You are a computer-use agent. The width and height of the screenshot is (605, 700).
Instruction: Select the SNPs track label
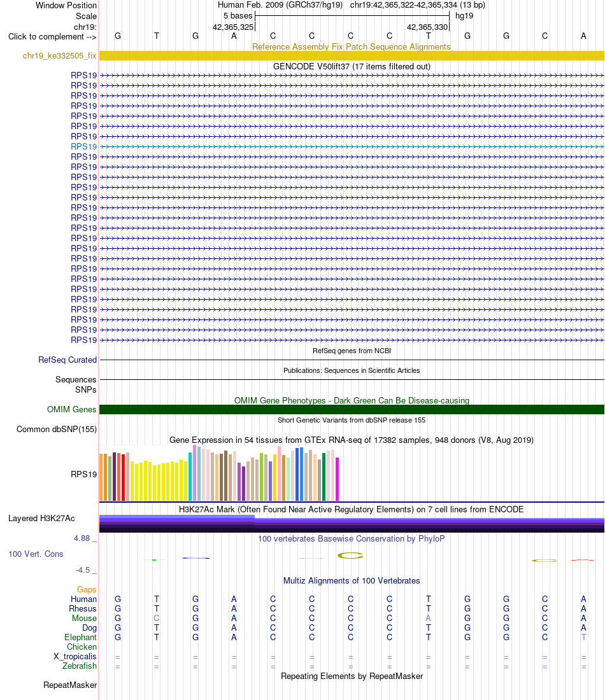coord(86,389)
